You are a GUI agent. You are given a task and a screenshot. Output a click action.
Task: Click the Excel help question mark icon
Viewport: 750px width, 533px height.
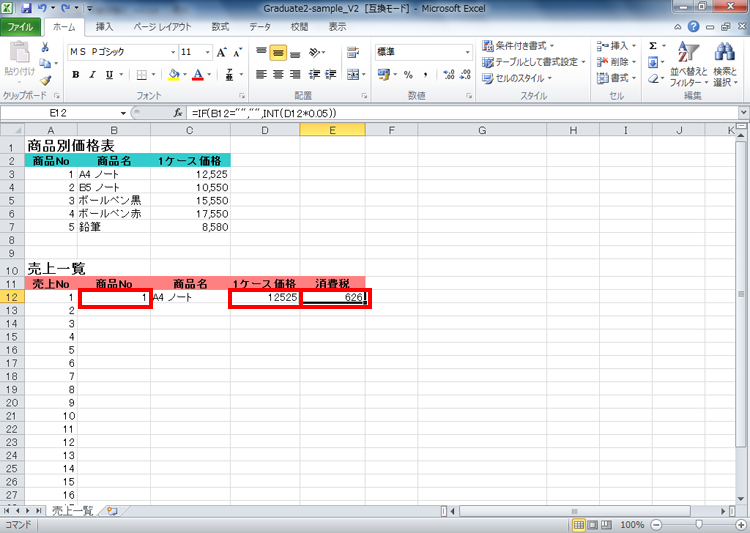pyautogui.click(x=693, y=27)
